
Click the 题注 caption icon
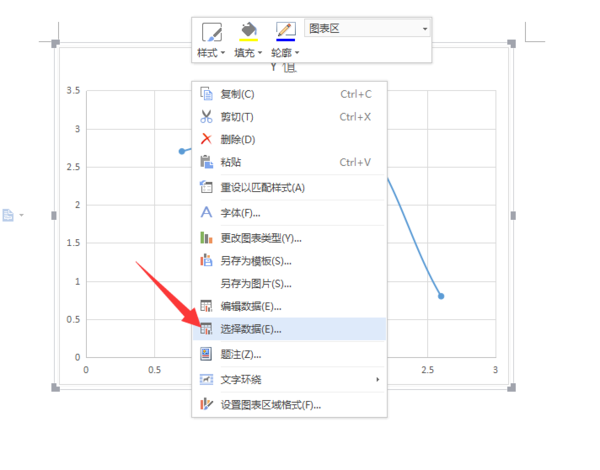pyautogui.click(x=206, y=354)
